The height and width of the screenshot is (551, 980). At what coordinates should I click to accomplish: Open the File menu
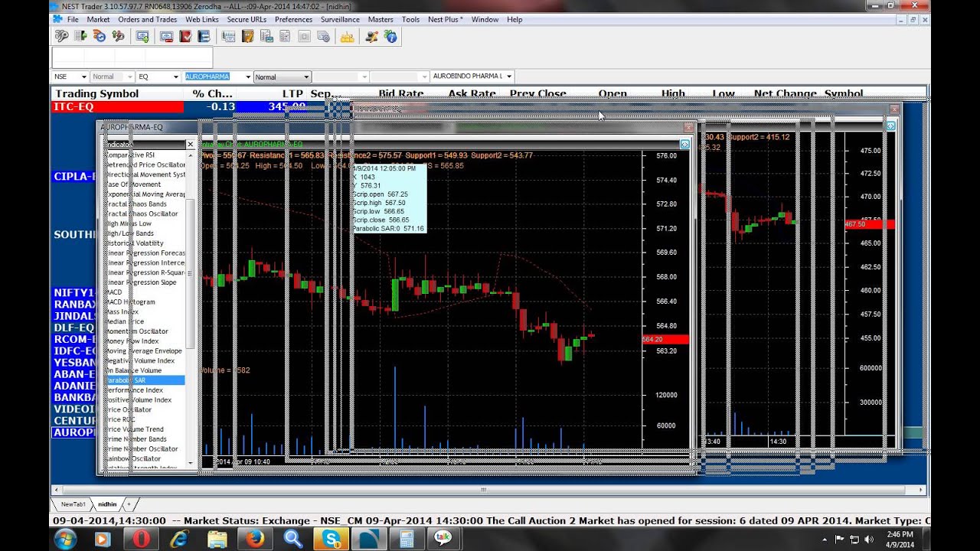point(73,19)
